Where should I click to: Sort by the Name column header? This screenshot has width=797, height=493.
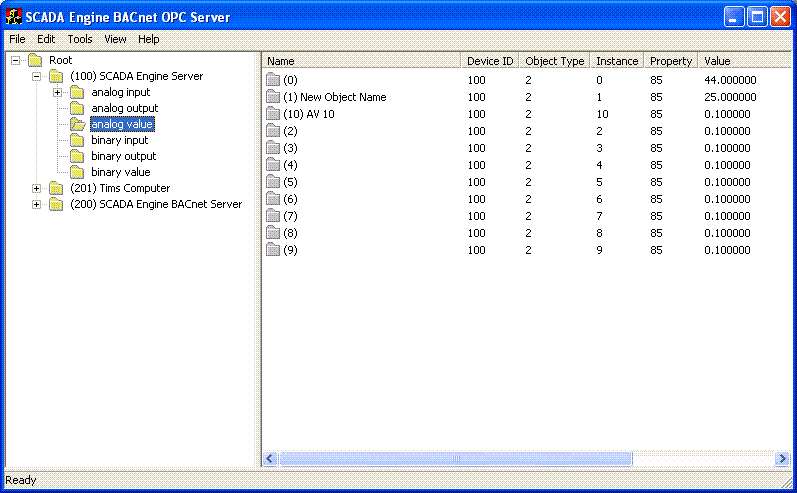[x=361, y=61]
